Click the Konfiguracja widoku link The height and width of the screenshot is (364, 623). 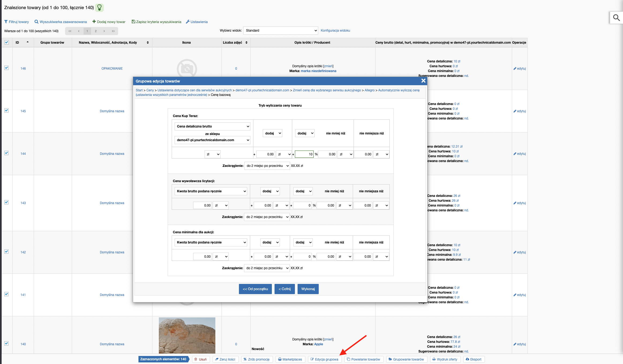point(336,30)
